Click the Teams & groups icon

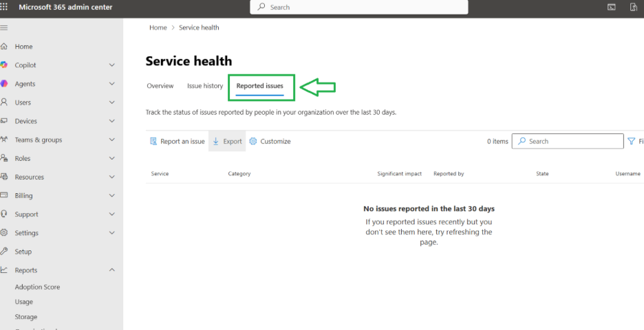pos(3,140)
